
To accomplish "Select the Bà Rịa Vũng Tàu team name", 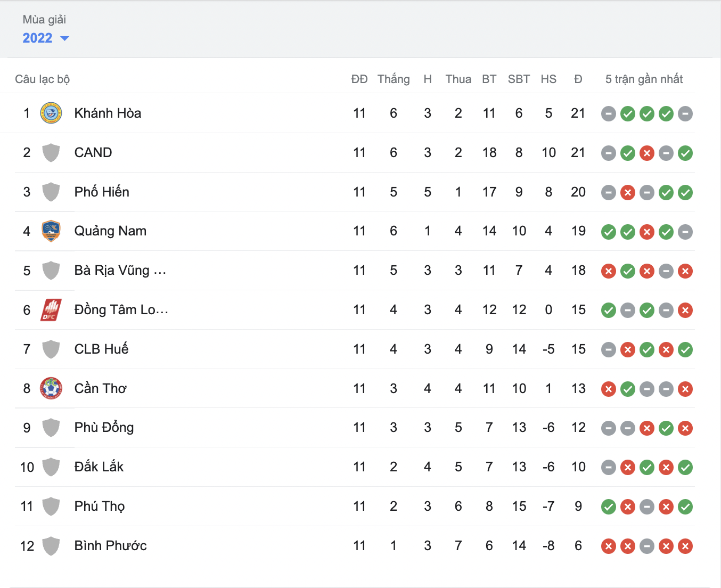I will [x=120, y=271].
